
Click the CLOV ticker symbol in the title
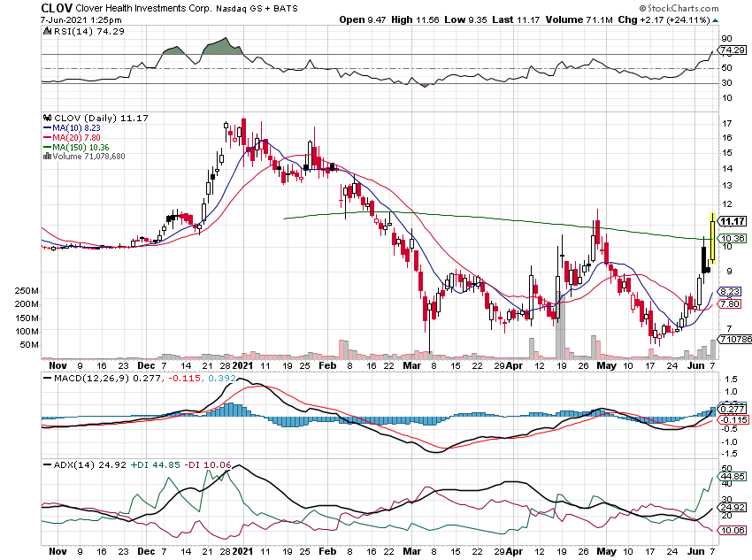(x=57, y=8)
